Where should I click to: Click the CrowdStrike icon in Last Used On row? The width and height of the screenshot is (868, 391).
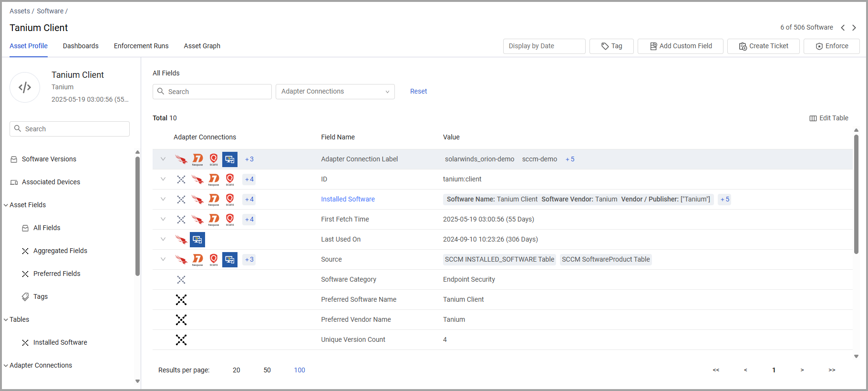tap(181, 240)
